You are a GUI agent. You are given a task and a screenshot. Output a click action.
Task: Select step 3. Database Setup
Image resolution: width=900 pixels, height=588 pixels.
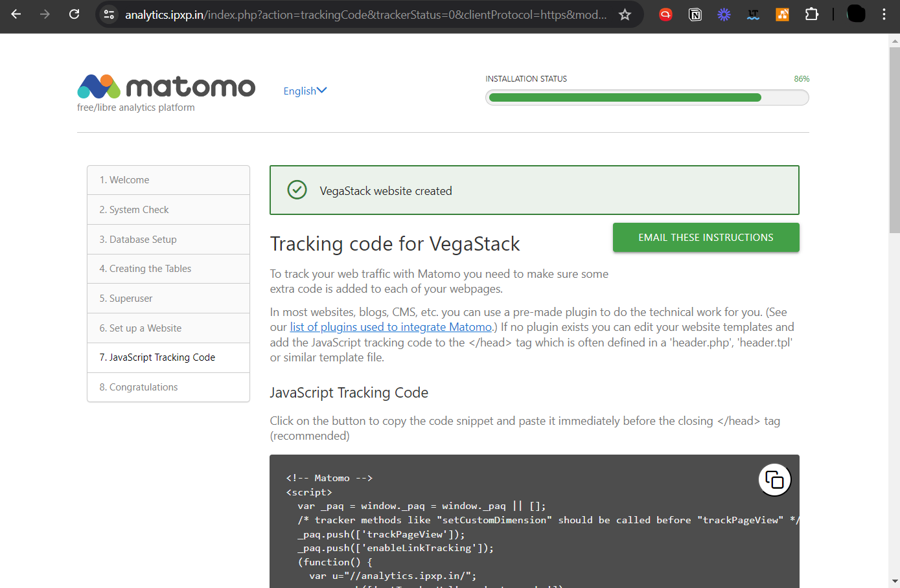click(168, 240)
